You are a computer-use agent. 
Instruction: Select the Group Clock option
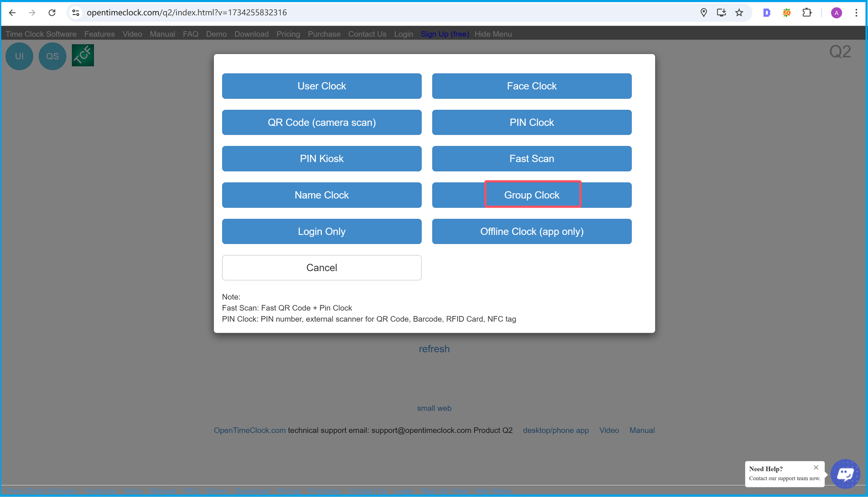coord(532,195)
